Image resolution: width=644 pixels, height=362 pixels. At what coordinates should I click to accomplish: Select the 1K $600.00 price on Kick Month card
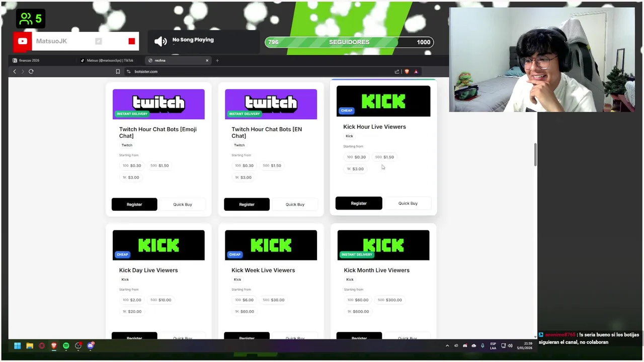358,312
